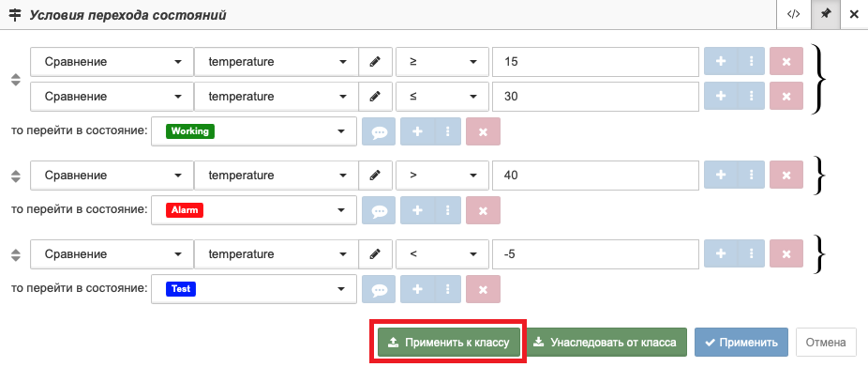Click the Отмена button

point(826,342)
